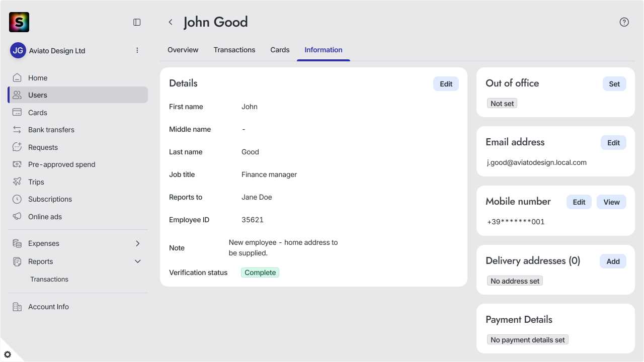The height and width of the screenshot is (362, 644).
Task: Click the Job title value Finance manager
Action: click(269, 174)
